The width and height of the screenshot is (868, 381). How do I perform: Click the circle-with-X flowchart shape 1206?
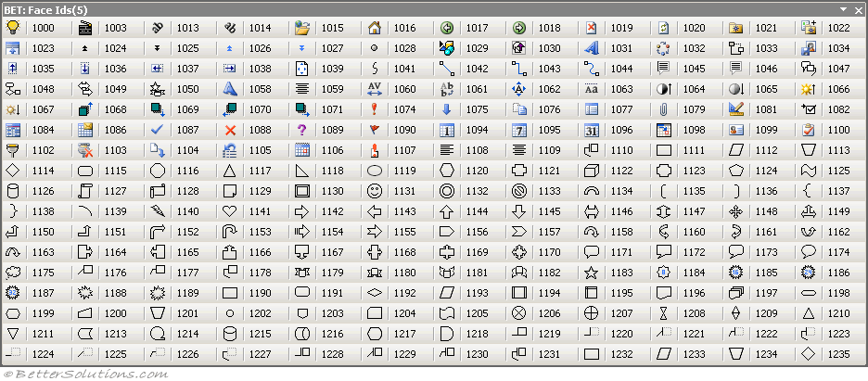(x=518, y=313)
